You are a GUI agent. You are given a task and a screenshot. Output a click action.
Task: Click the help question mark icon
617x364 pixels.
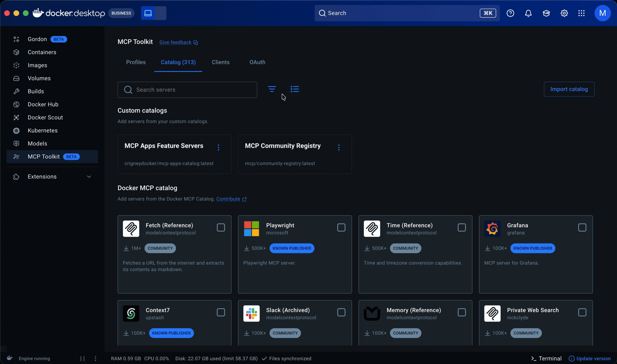pos(510,13)
